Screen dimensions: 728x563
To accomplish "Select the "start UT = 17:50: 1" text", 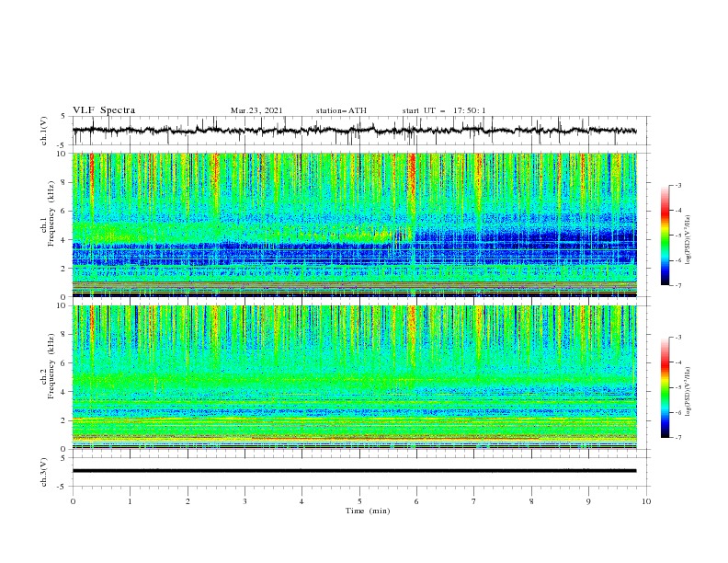I will point(444,110).
